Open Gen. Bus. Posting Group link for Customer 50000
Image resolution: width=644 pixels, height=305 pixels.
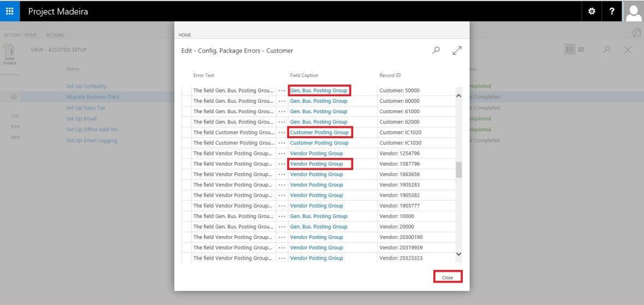(318, 90)
